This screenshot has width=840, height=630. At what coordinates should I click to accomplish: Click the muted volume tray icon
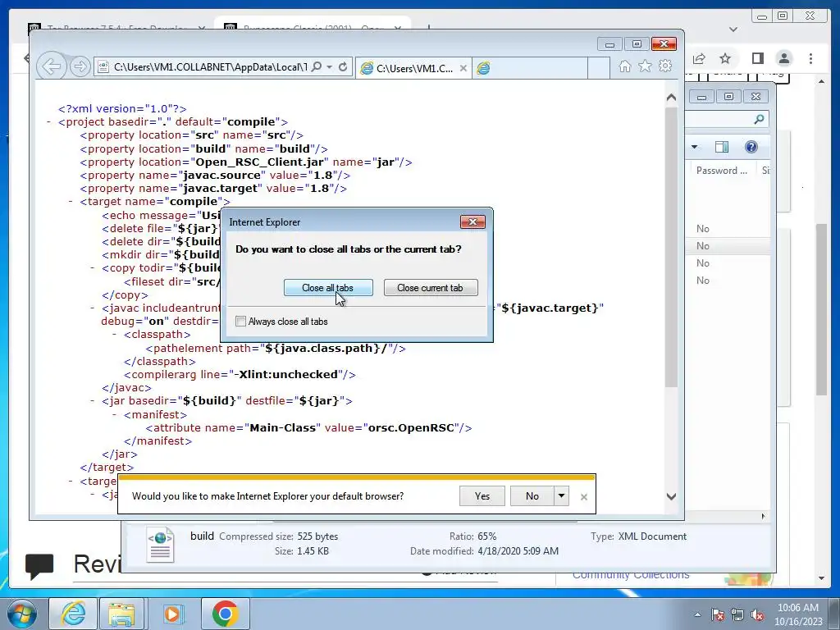[757, 614]
